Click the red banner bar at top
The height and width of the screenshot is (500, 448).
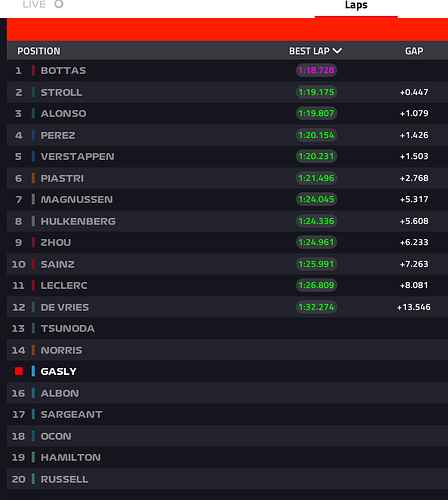[x=227, y=30]
